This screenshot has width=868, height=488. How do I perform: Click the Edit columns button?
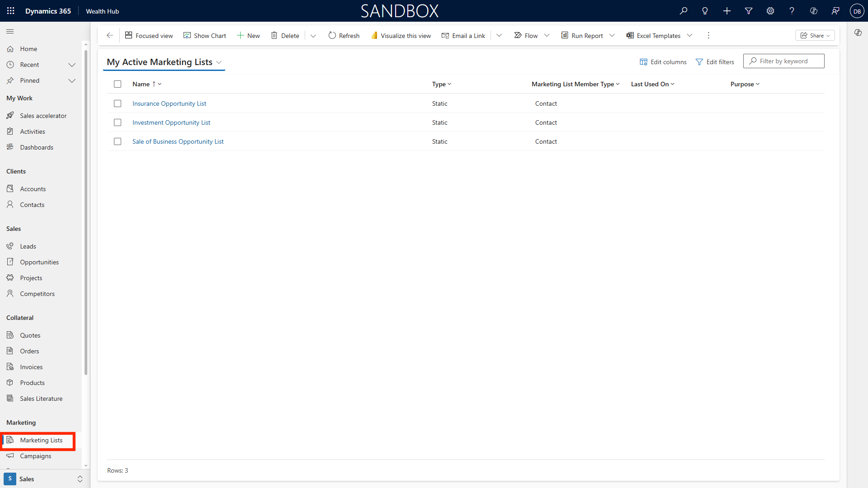(663, 62)
